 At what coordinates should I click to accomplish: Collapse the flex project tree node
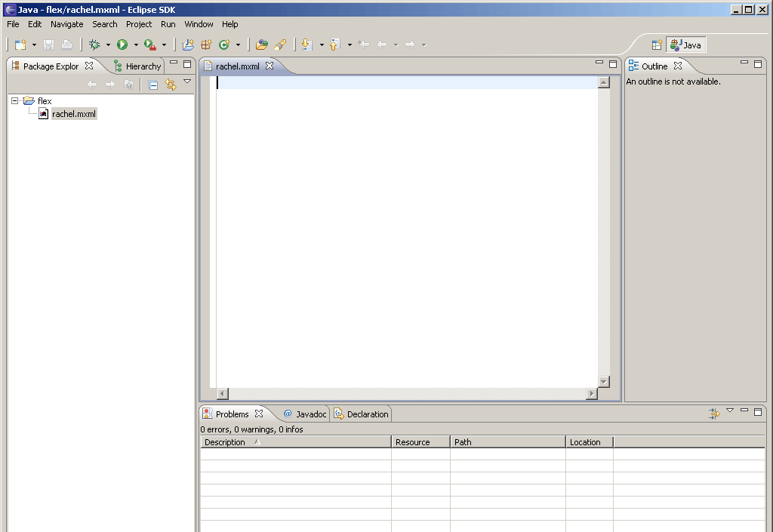click(x=15, y=100)
